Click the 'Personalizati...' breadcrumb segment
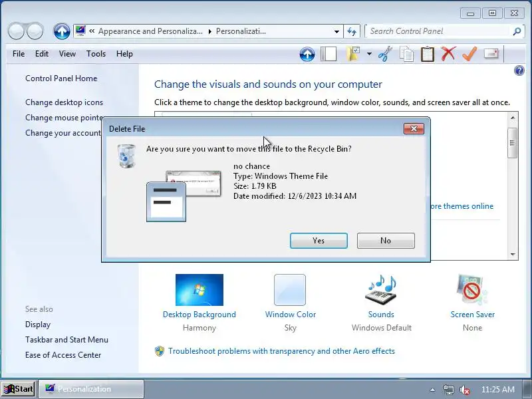 [241, 31]
